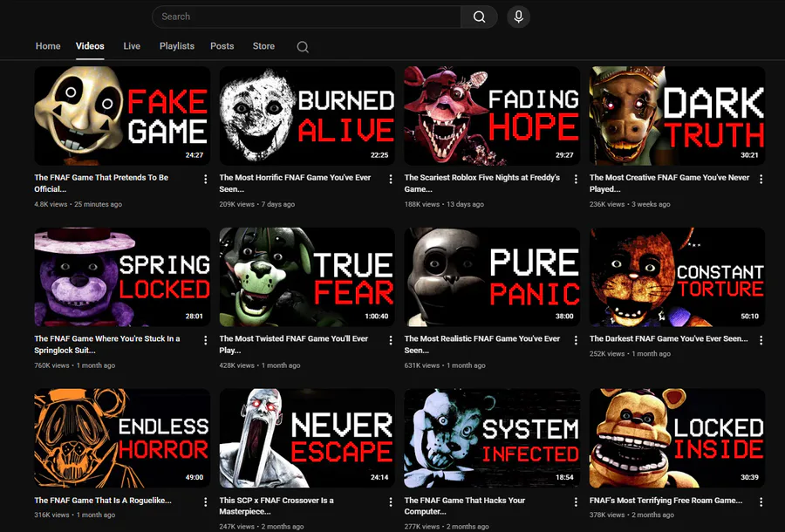Open options menu for 'Most Creative FNAF Game' video
Screen dimensions: 785x532
pyautogui.click(x=761, y=179)
